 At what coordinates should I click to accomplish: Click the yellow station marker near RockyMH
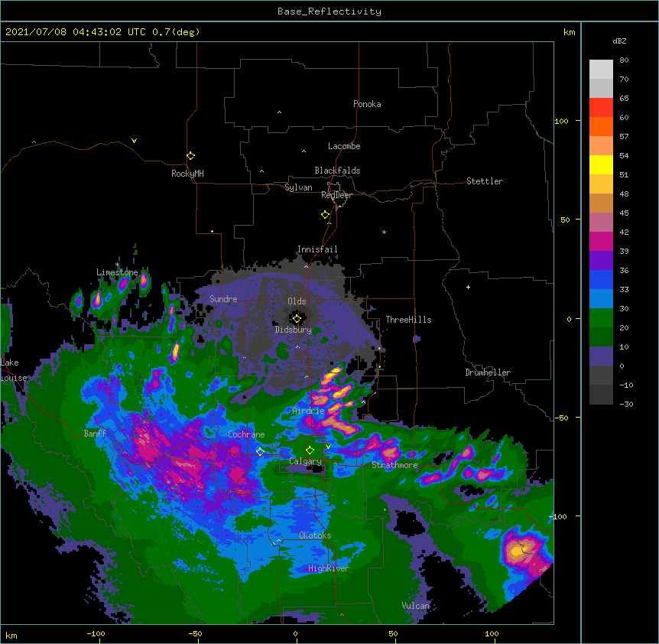(191, 156)
